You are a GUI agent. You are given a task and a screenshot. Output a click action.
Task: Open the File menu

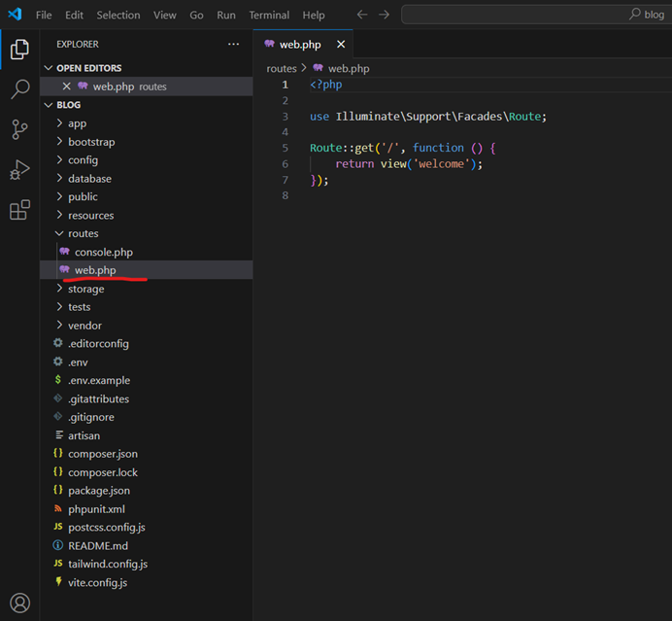tap(44, 15)
